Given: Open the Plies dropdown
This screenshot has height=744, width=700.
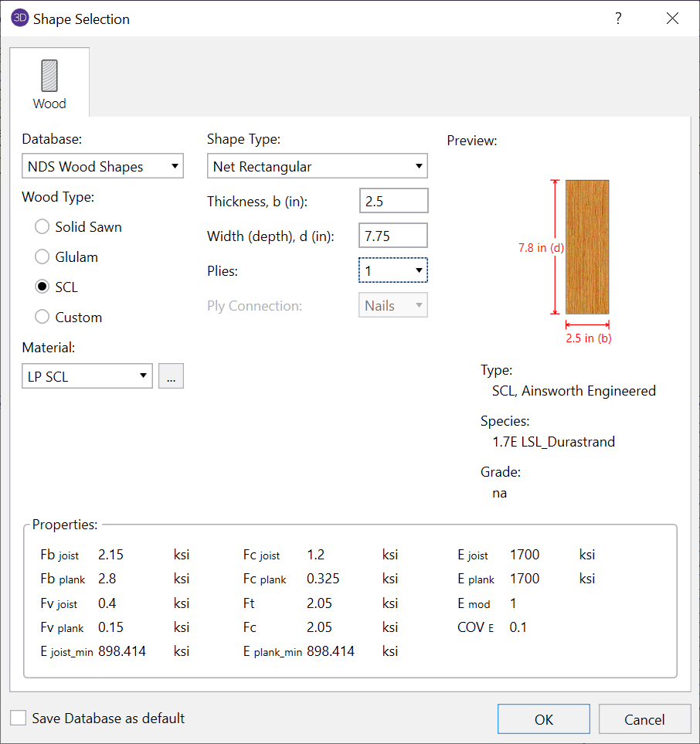Looking at the screenshot, I should [x=392, y=270].
